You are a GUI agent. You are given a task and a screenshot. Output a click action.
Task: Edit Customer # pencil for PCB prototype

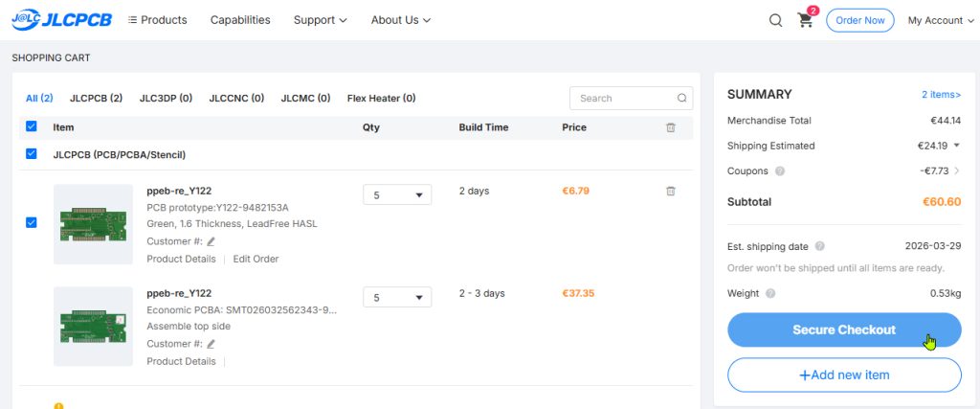click(x=211, y=242)
